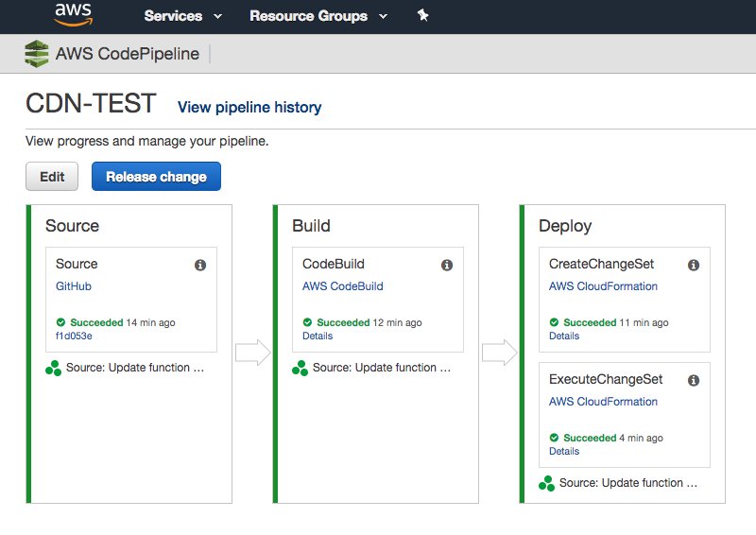
Task: Click ExecuteChangeSet action info icon
Action: click(694, 381)
